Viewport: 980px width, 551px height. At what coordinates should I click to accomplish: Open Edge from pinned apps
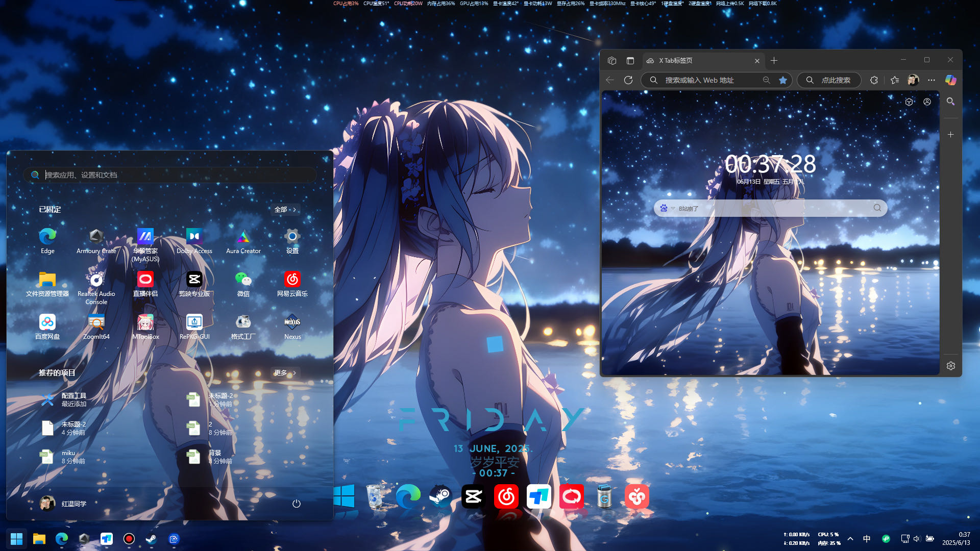(x=47, y=241)
